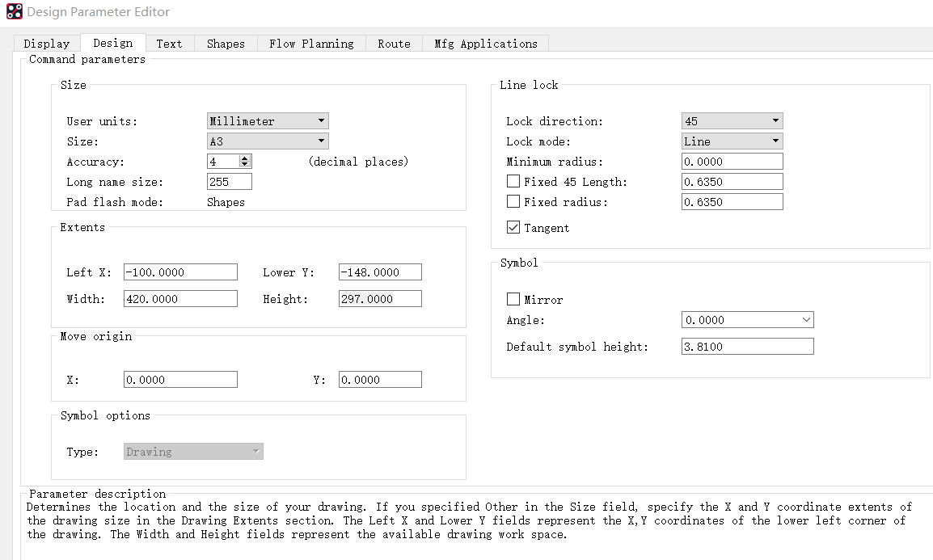Edit the Fixed 45 Length value
Screen dimensions: 933x560
[x=732, y=182]
